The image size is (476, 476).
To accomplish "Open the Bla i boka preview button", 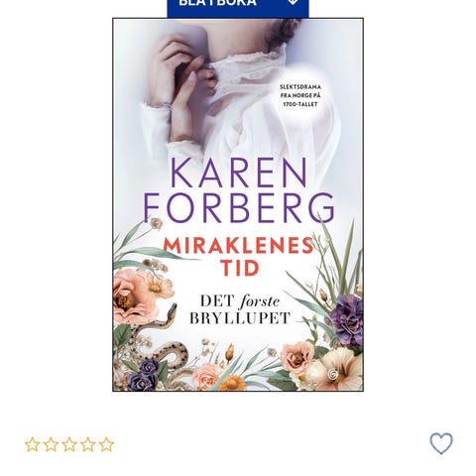I will tap(238, 7).
